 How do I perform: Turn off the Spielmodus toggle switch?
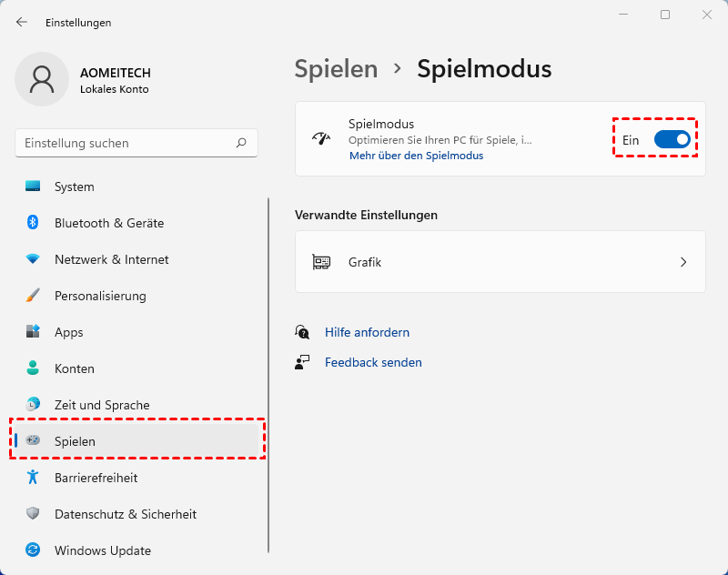pos(672,139)
